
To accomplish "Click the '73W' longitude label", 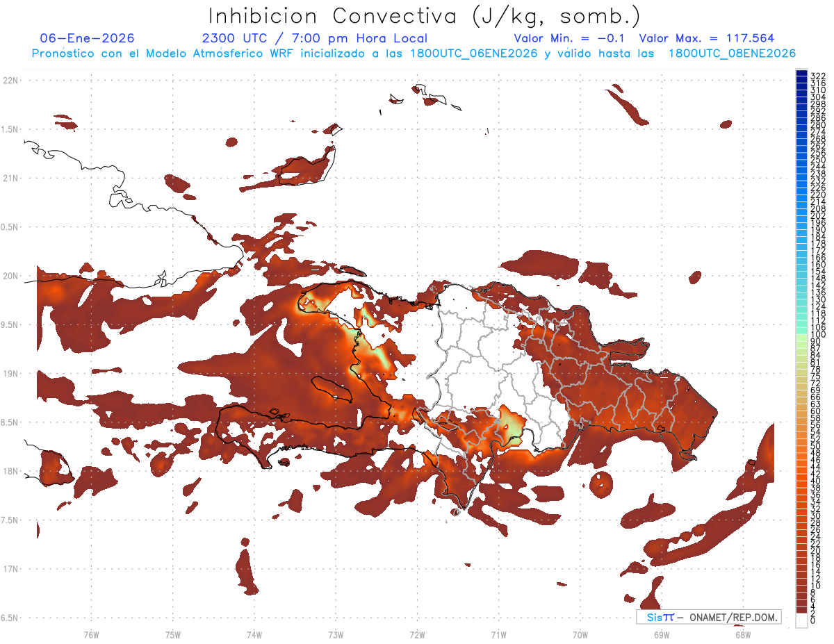I will click(x=336, y=635).
